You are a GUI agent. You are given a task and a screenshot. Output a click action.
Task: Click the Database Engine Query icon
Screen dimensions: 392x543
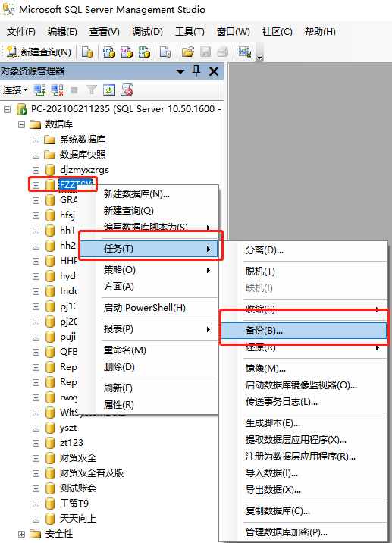87,52
